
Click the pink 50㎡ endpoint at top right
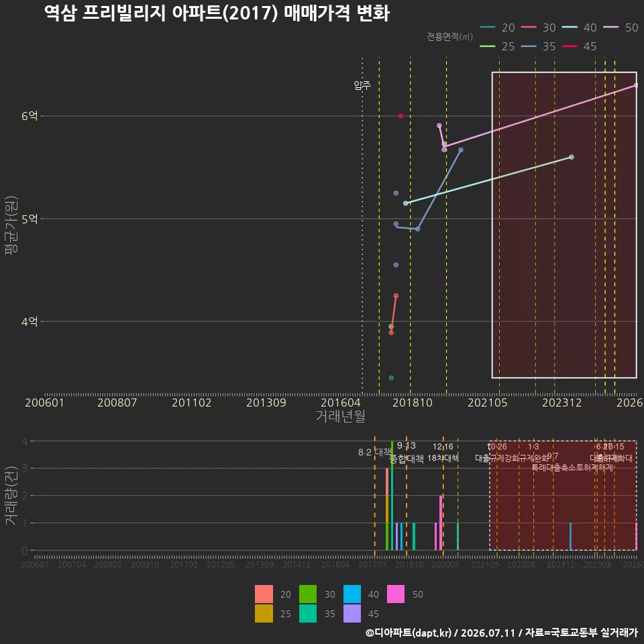pyautogui.click(x=636, y=85)
